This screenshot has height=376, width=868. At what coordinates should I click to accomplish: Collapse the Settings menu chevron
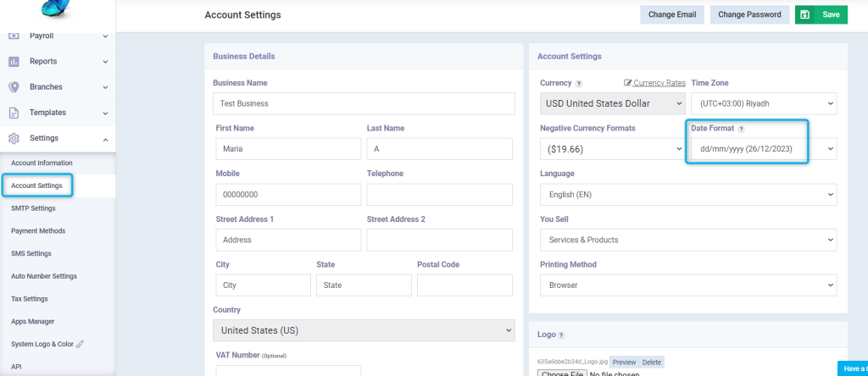point(105,139)
